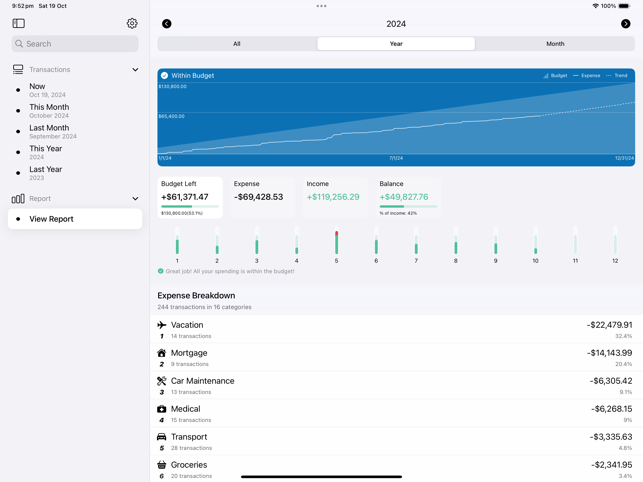Tap the Transport car icon
Image resolution: width=643 pixels, height=482 pixels.
[x=162, y=436]
